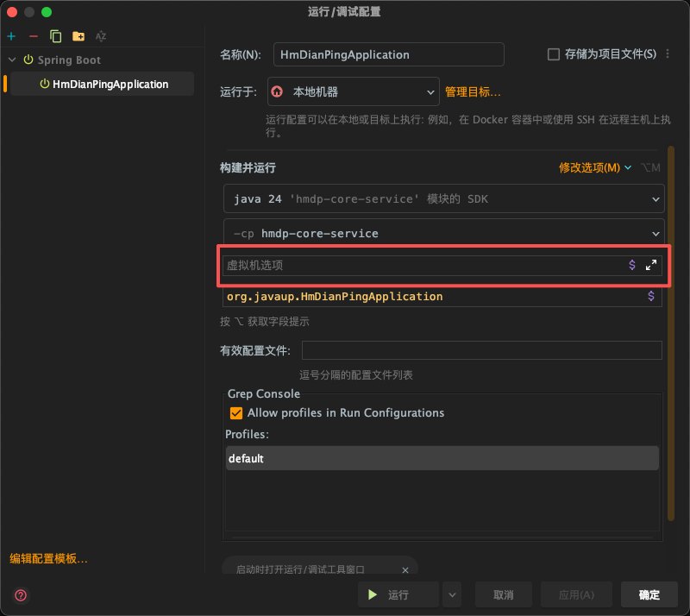This screenshot has height=616, width=690.
Task: Insert a macro into the VM options field
Action: click(632, 265)
